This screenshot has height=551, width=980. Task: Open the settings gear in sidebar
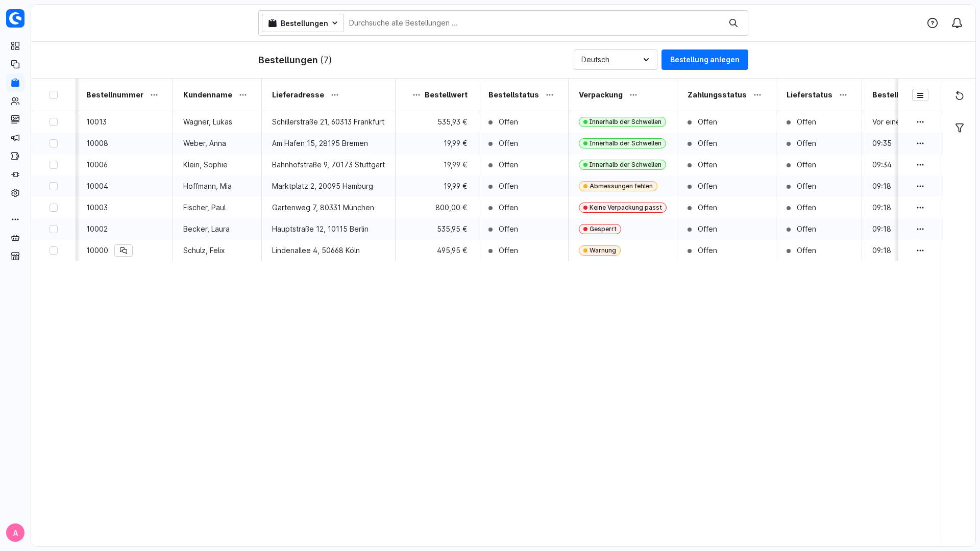pyautogui.click(x=15, y=193)
